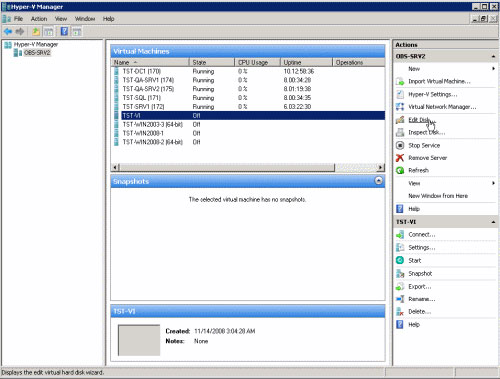The width and height of the screenshot is (500, 379).
Task: Click the Rename icon
Action: [400, 299]
